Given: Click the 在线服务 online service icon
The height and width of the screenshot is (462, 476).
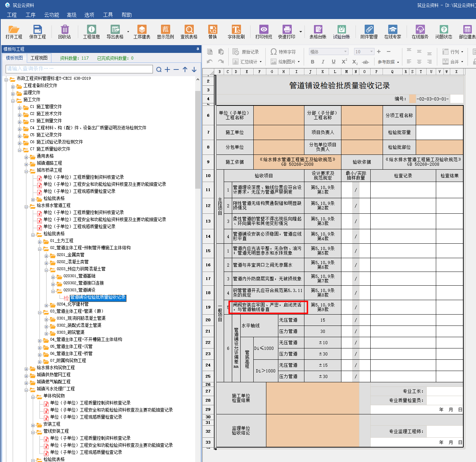Looking at the screenshot, I should coord(420,32).
